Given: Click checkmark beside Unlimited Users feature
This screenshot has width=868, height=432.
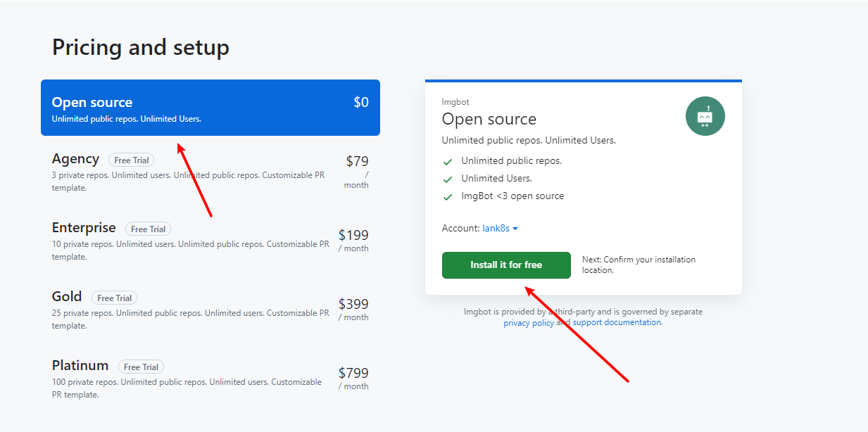Looking at the screenshot, I should tap(448, 179).
